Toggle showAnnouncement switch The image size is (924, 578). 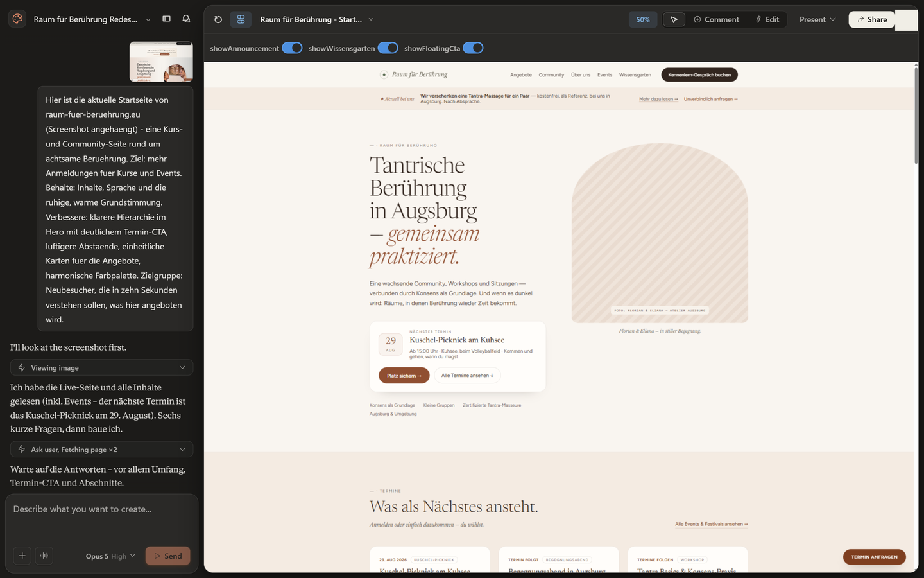pos(292,48)
